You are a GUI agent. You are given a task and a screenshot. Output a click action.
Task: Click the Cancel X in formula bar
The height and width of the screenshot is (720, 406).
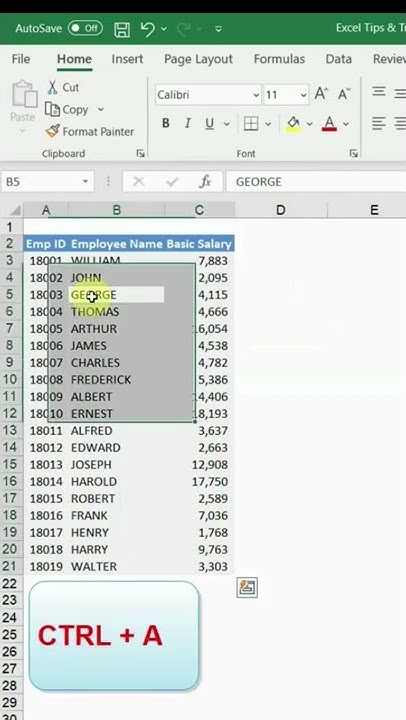138,182
